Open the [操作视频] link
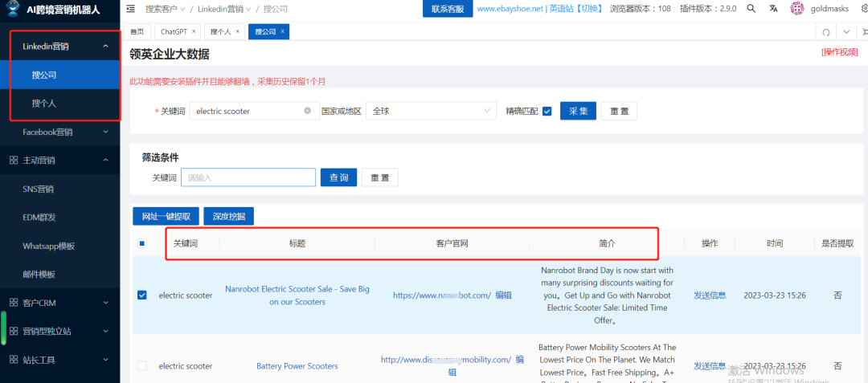The width and height of the screenshot is (868, 383). pyautogui.click(x=840, y=52)
